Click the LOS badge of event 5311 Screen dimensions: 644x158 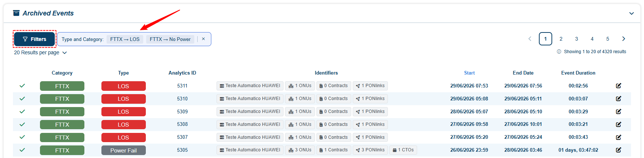coord(124,86)
